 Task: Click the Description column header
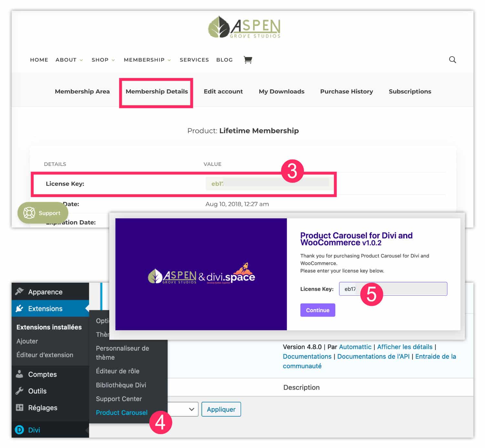click(301, 387)
